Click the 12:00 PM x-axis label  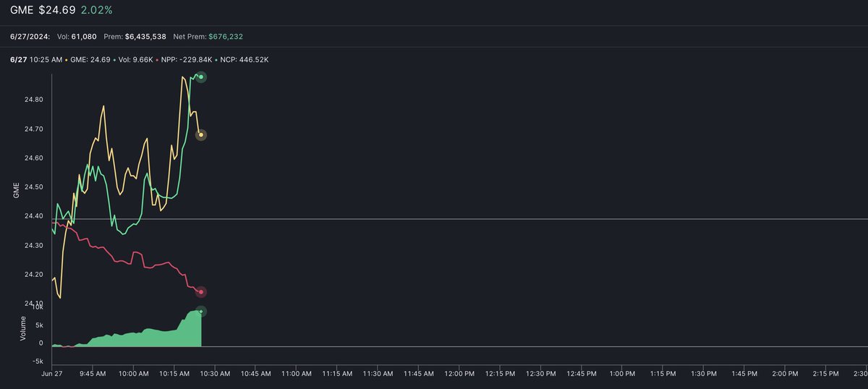click(x=460, y=375)
